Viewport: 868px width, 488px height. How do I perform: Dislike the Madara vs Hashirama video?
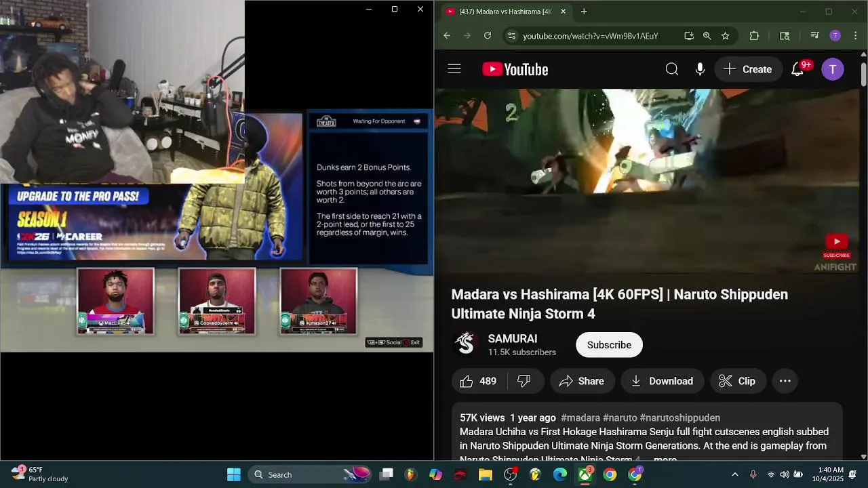tap(524, 381)
